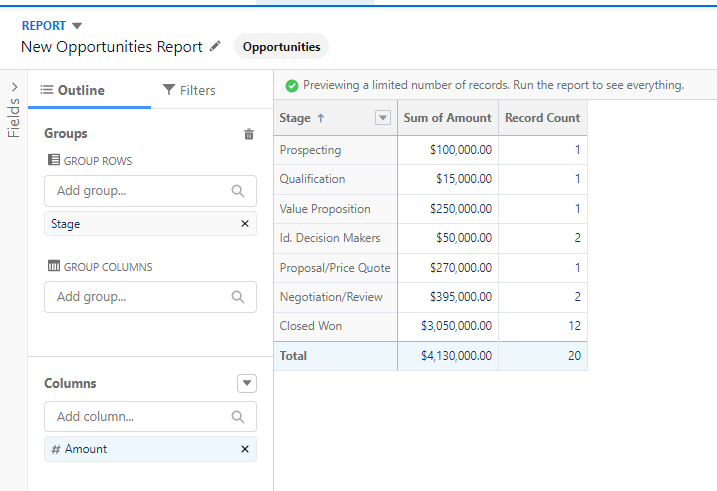Click search icon in group rows field
This screenshot has height=491, width=717.
tap(238, 190)
